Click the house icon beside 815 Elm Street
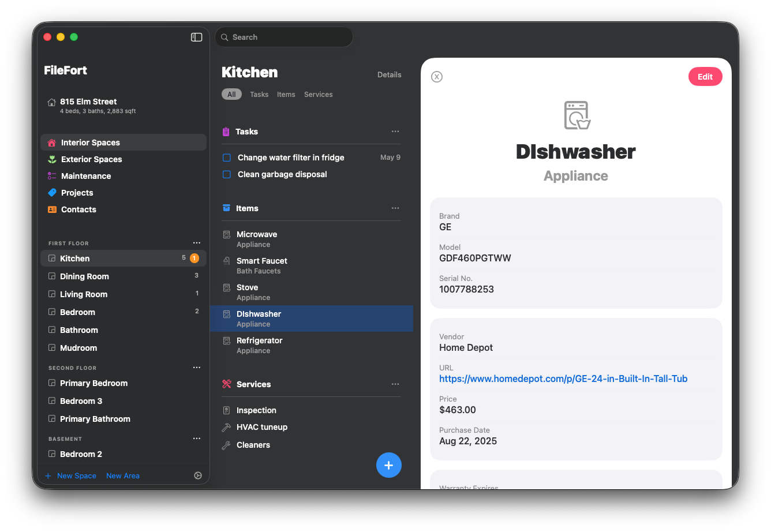The height and width of the screenshot is (532, 771). point(51,102)
